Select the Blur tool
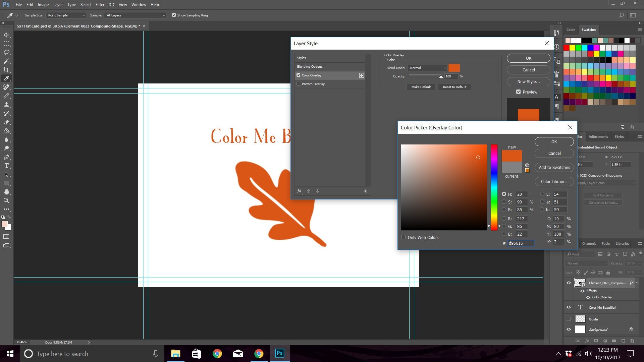 [x=6, y=139]
